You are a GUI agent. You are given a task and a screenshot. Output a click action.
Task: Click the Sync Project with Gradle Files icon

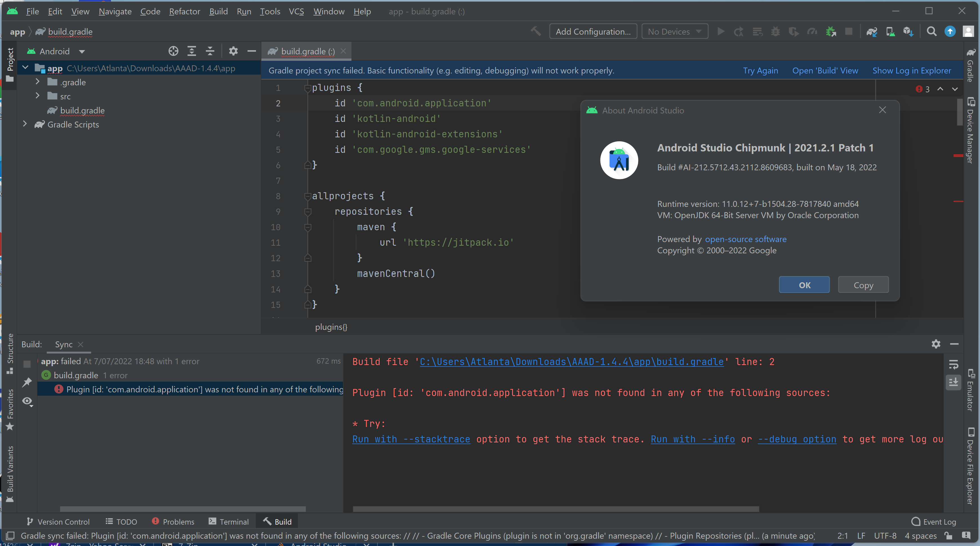872,32
